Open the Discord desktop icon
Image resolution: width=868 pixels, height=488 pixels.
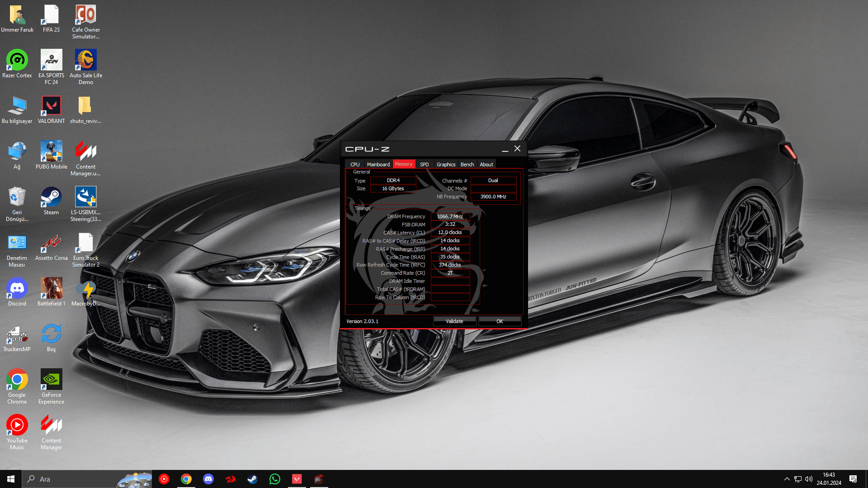pos(17,289)
